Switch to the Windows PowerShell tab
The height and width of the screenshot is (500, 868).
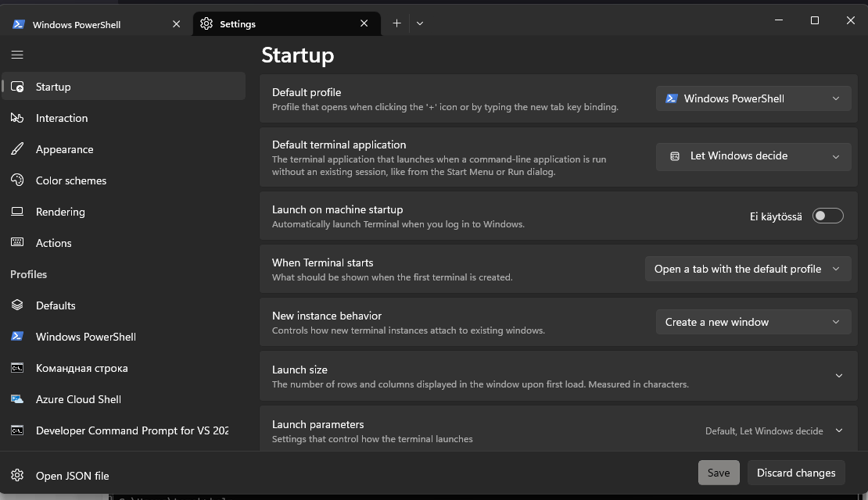pyautogui.click(x=77, y=24)
